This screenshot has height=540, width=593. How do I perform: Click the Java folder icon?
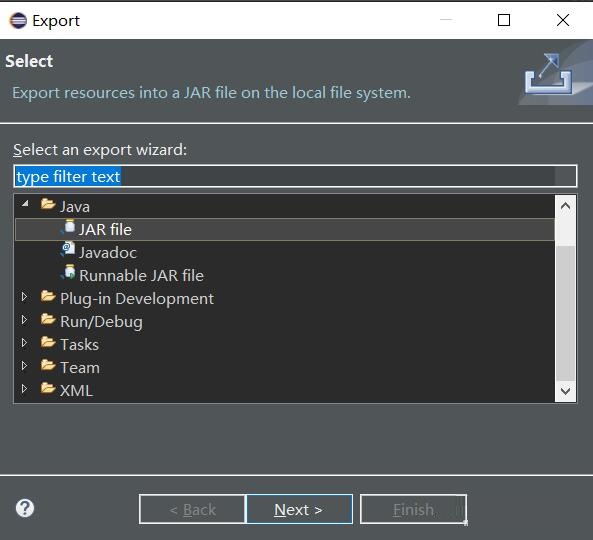pos(48,204)
